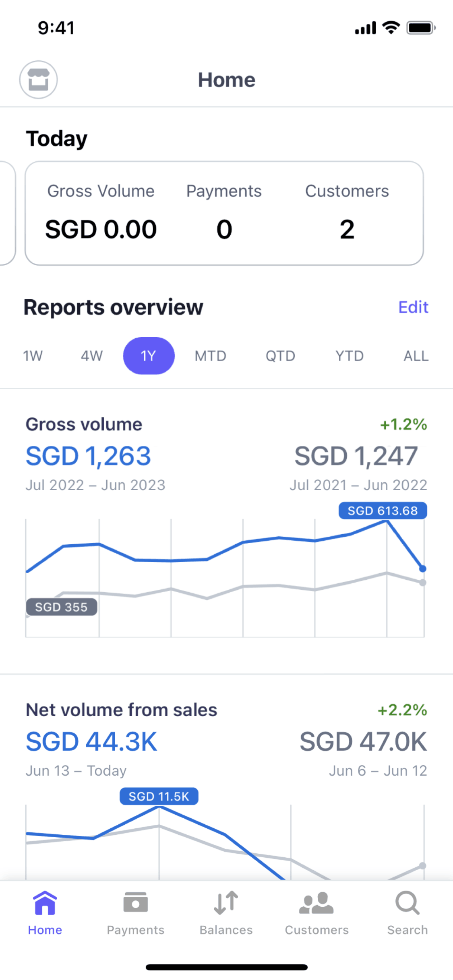Screen dimensions: 453x980
Task: Tap Jul 2022 – Jun 2023 range
Action: tap(95, 485)
